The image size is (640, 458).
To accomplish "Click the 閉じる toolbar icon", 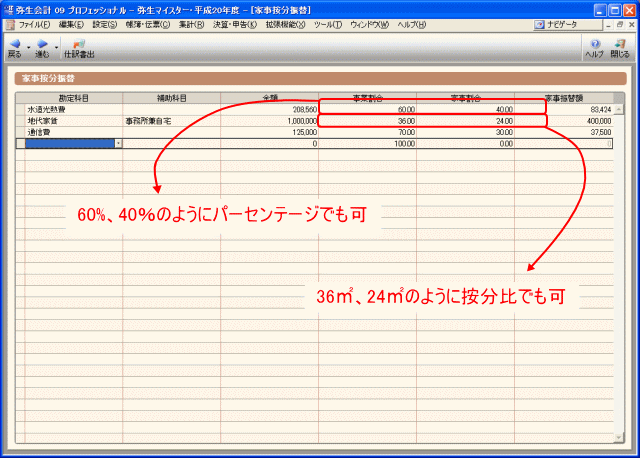I will click(x=620, y=47).
